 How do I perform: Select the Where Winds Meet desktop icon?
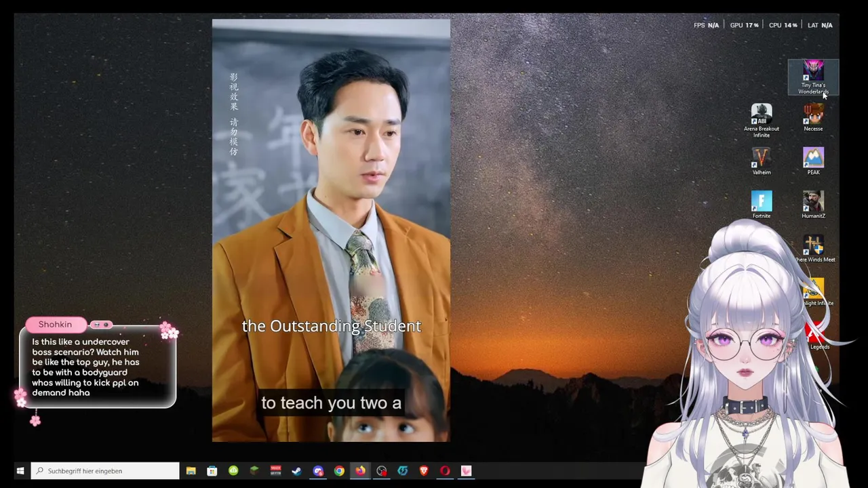coord(814,249)
